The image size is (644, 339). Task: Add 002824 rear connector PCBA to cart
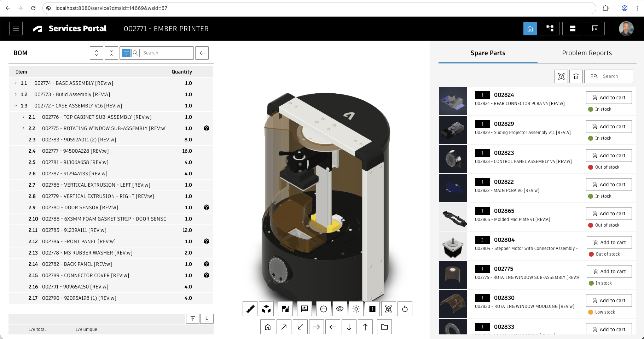coord(609,98)
